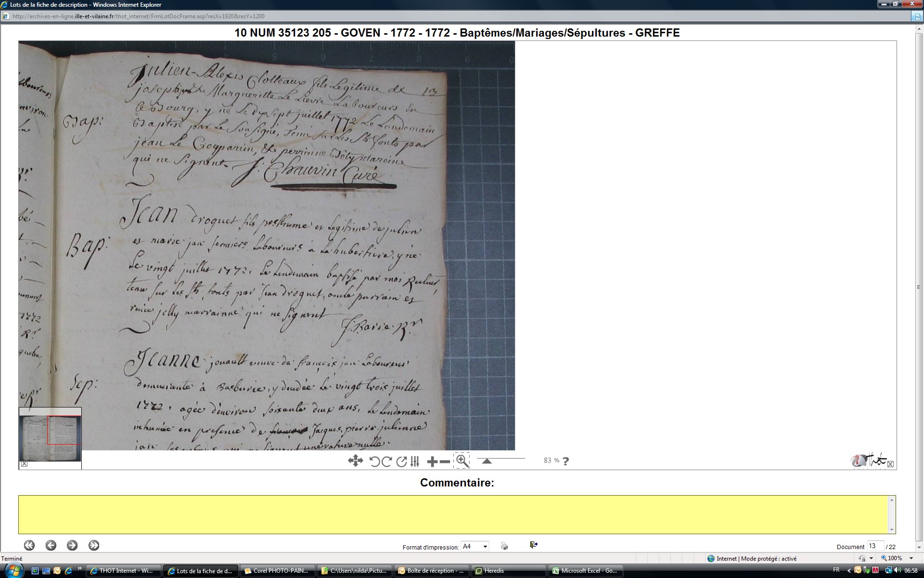
Task: Open viewer help question mark
Action: click(566, 461)
